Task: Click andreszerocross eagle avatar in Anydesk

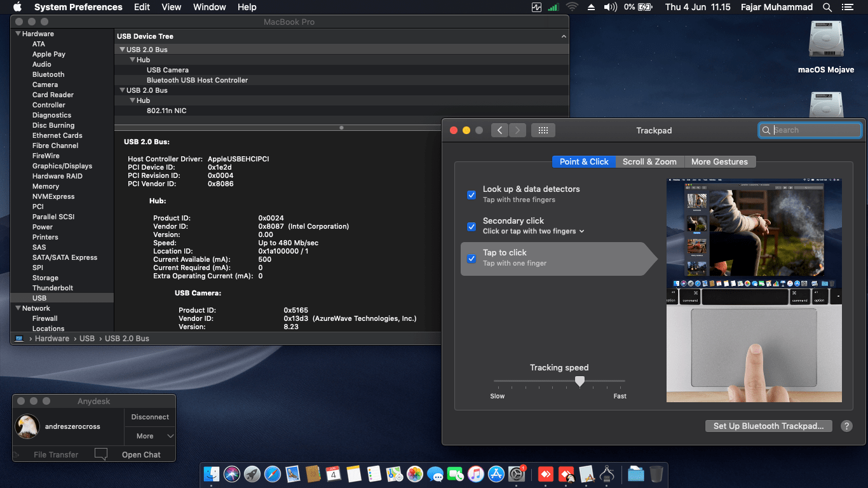Action: (x=27, y=426)
